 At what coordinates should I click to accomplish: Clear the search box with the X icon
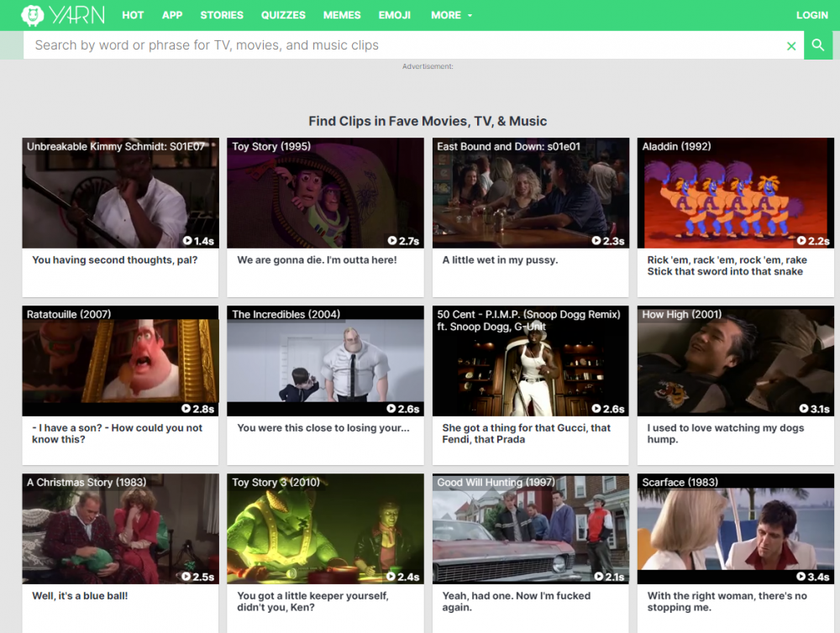point(790,46)
